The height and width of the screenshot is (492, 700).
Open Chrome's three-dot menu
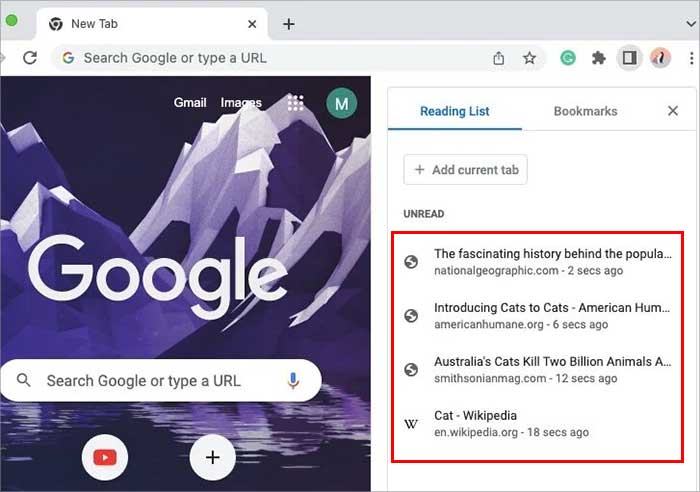coord(691,58)
